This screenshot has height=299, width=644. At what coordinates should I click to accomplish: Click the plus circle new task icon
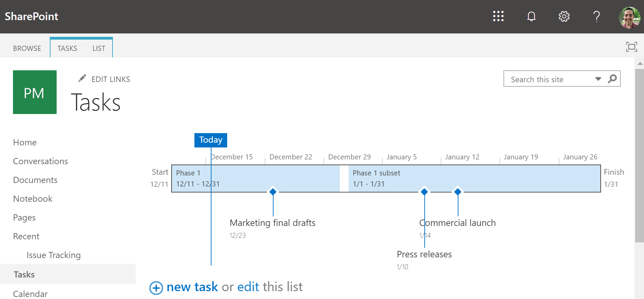point(156,288)
